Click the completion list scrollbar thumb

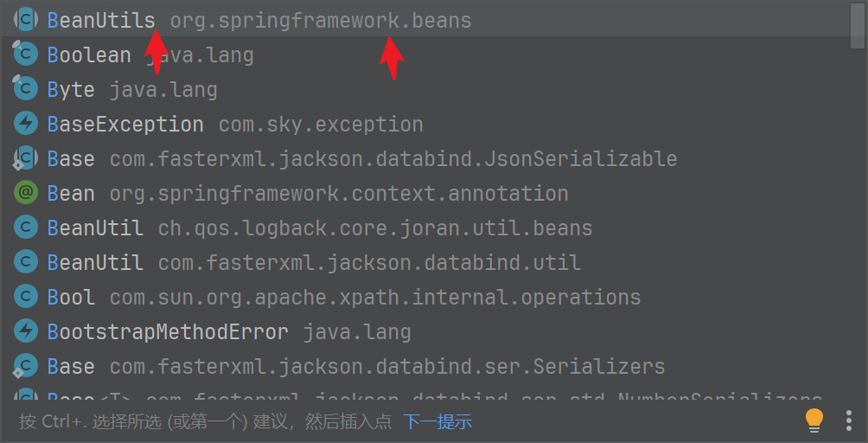click(x=858, y=26)
